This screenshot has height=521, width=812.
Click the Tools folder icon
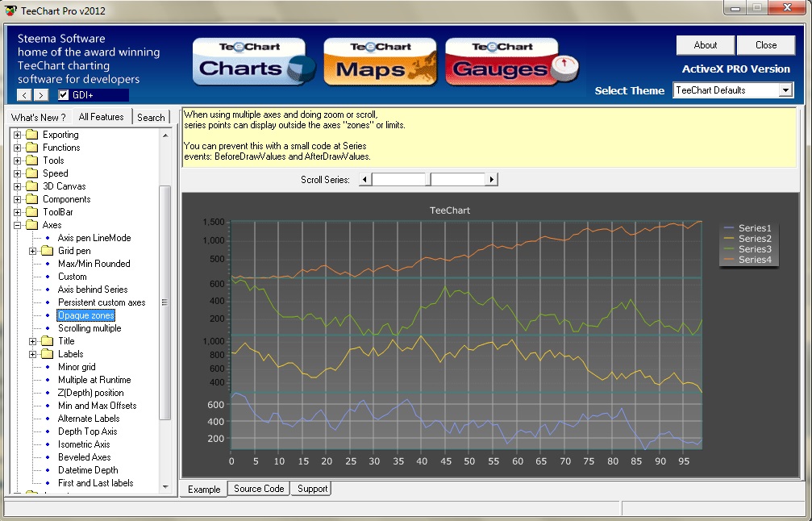32,160
